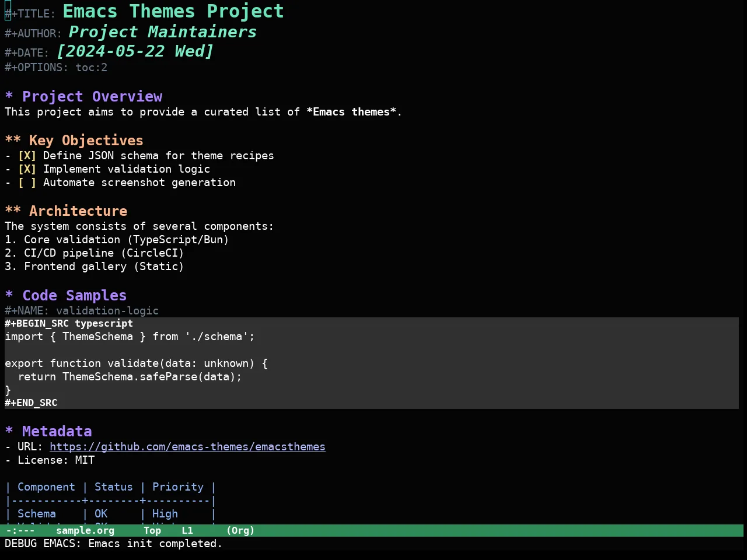This screenshot has height=560, width=747.
Task: Fold the Key Objectives heading stars
Action: 13,141
